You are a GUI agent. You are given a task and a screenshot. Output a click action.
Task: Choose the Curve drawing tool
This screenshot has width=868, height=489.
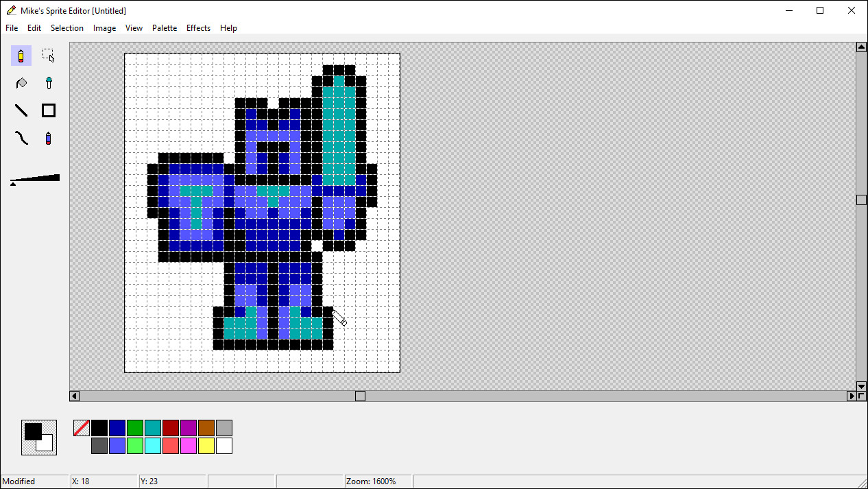(21, 138)
